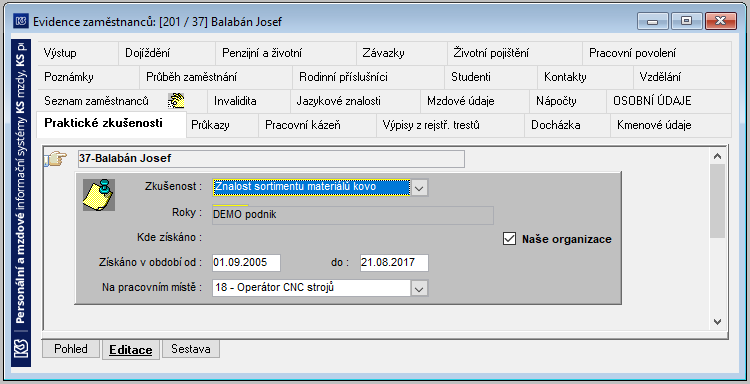Toggle the Naše organizace checkbox
Screen dimensions: 750x384
click(509, 239)
